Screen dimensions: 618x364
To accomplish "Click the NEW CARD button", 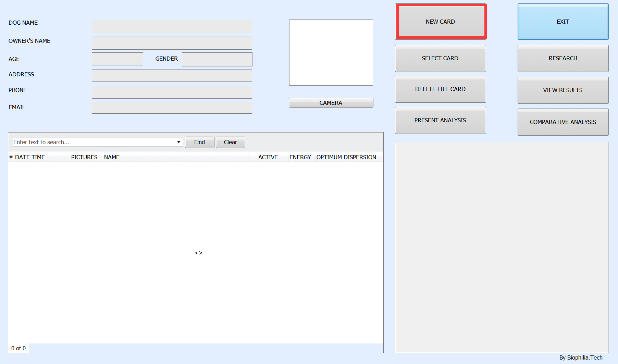I will click(x=441, y=22).
